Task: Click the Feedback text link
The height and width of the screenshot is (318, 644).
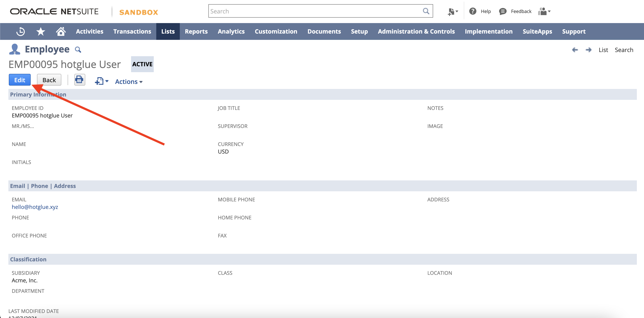Action: pyautogui.click(x=521, y=12)
